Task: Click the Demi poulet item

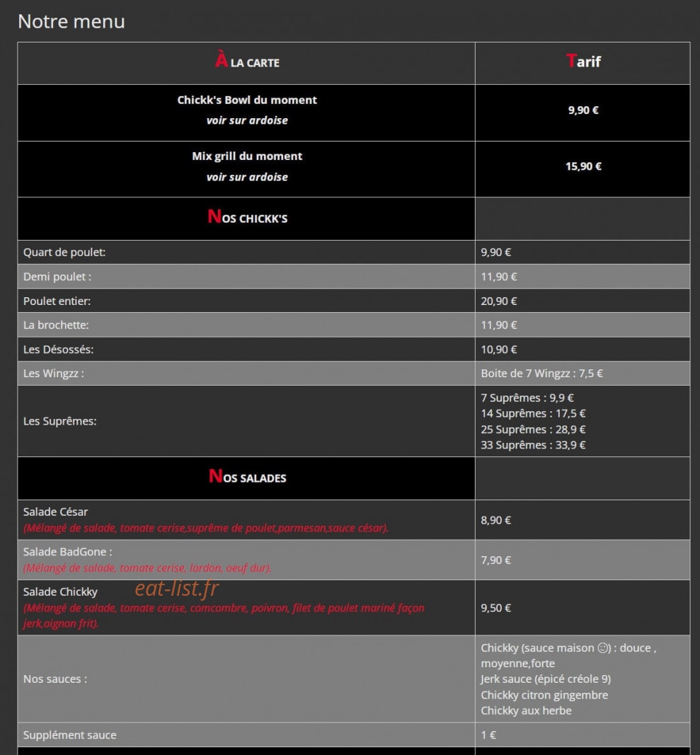Action: pyautogui.click(x=57, y=277)
